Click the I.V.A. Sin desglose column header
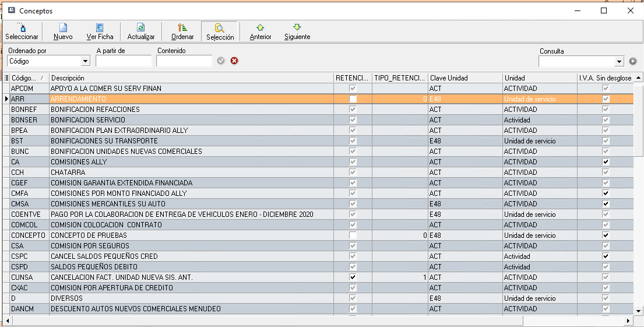 coord(606,78)
